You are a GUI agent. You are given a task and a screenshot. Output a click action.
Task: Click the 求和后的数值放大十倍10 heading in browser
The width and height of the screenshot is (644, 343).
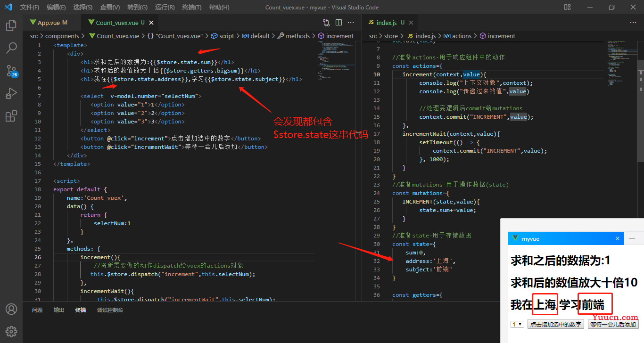(x=574, y=283)
